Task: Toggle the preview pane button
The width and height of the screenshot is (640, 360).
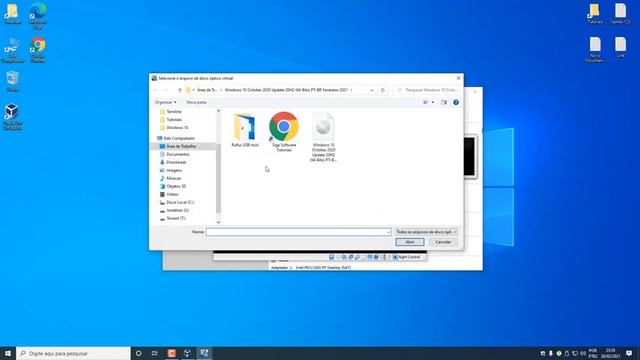Action: (444, 102)
